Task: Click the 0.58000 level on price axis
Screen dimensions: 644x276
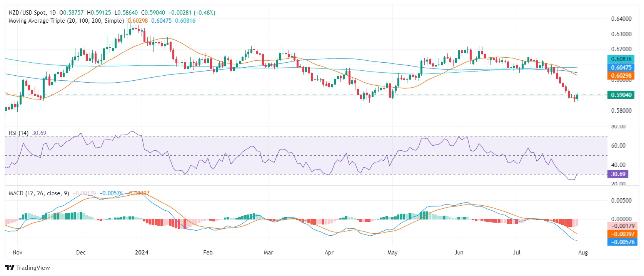Action: 621,111
